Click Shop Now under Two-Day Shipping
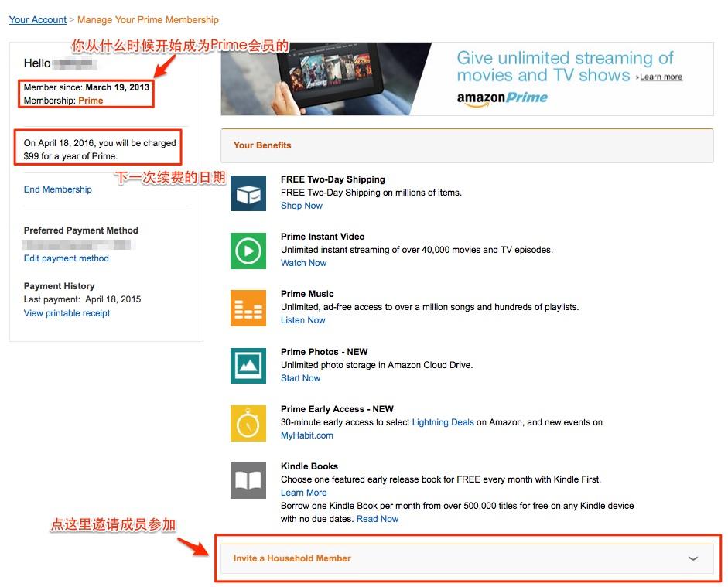The height and width of the screenshot is (587, 728). (x=301, y=206)
